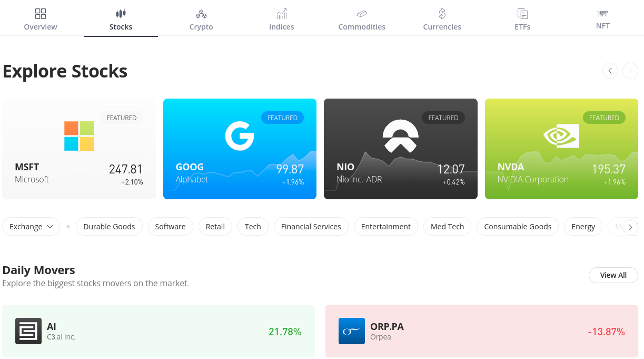
Task: Click the FEATURED badge on Alphabet card
Action: tap(282, 118)
